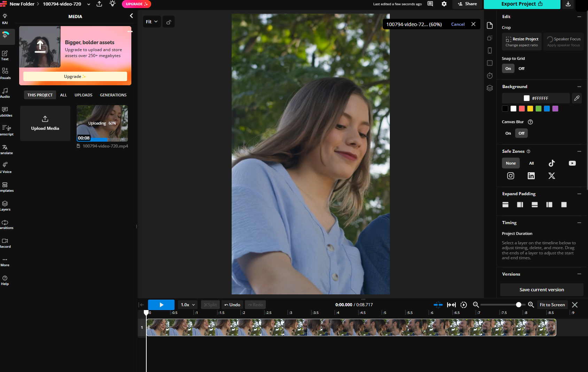588x372 pixels.
Task: Collapse the Background section
Action: (579, 87)
